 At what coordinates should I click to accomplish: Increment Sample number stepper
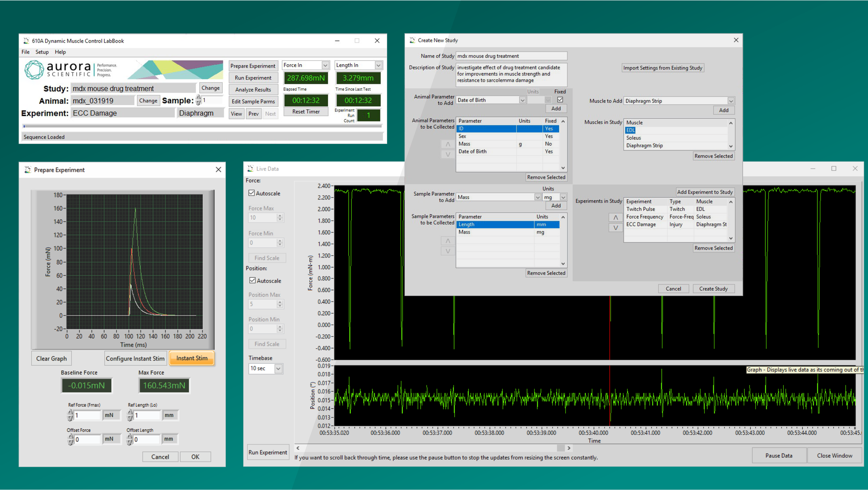click(x=198, y=98)
